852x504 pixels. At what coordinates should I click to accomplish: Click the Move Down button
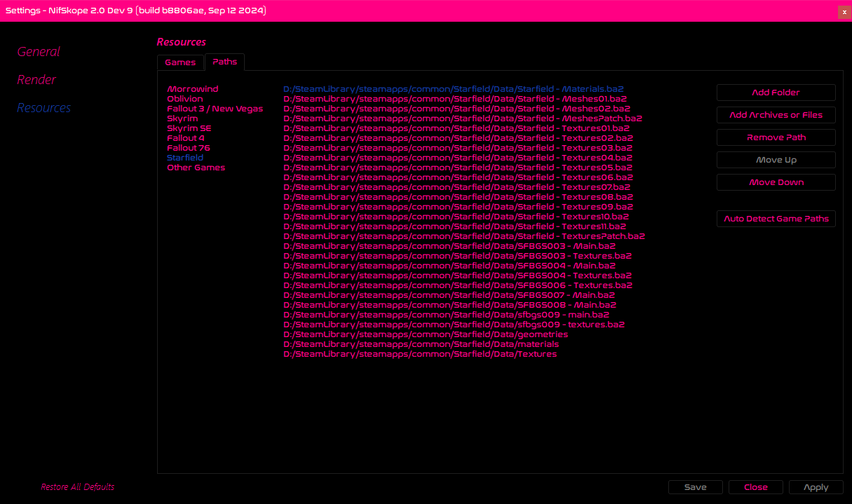[776, 182]
